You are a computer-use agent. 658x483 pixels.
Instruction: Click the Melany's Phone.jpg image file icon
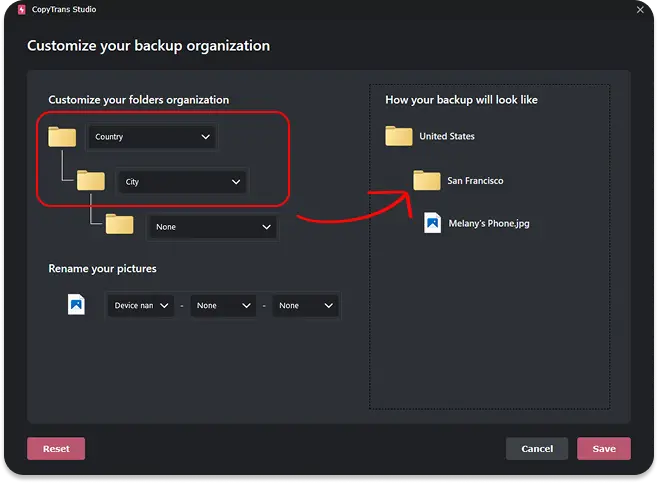coord(432,223)
